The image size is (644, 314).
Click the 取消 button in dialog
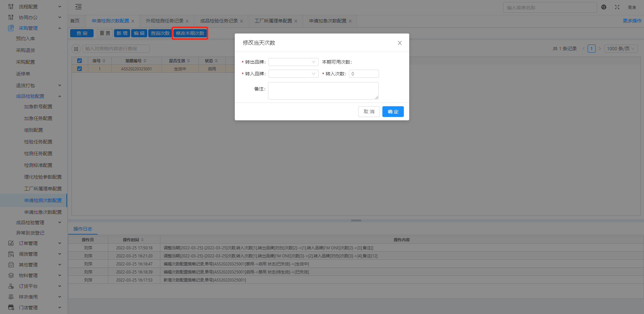coord(369,112)
